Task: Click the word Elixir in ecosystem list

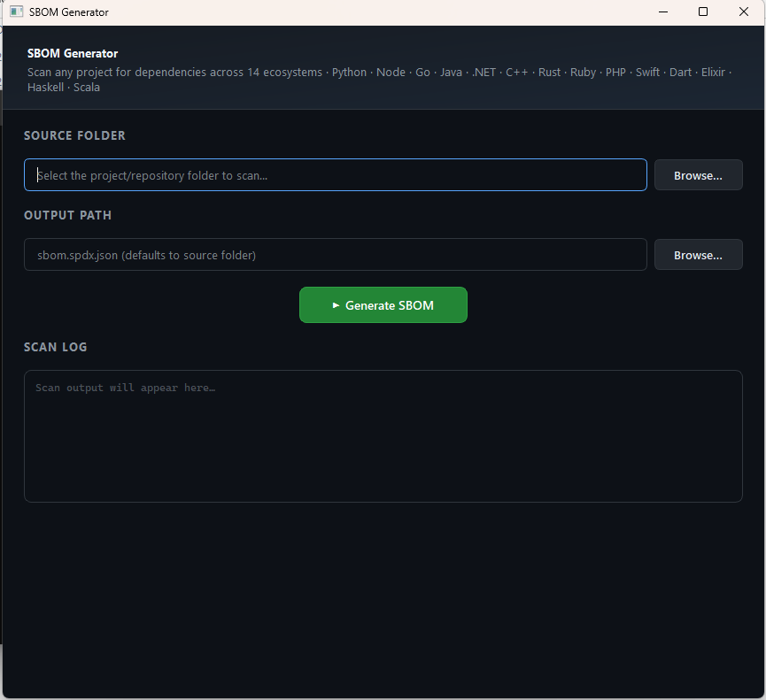Action: (713, 73)
